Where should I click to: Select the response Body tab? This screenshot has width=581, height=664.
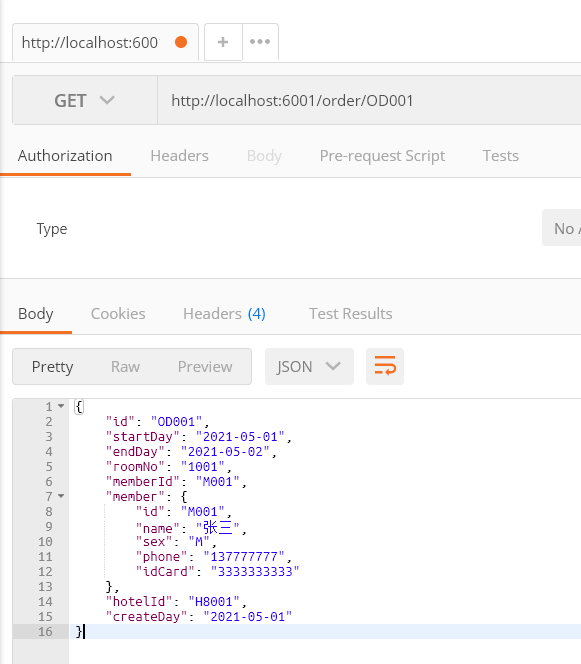point(36,314)
